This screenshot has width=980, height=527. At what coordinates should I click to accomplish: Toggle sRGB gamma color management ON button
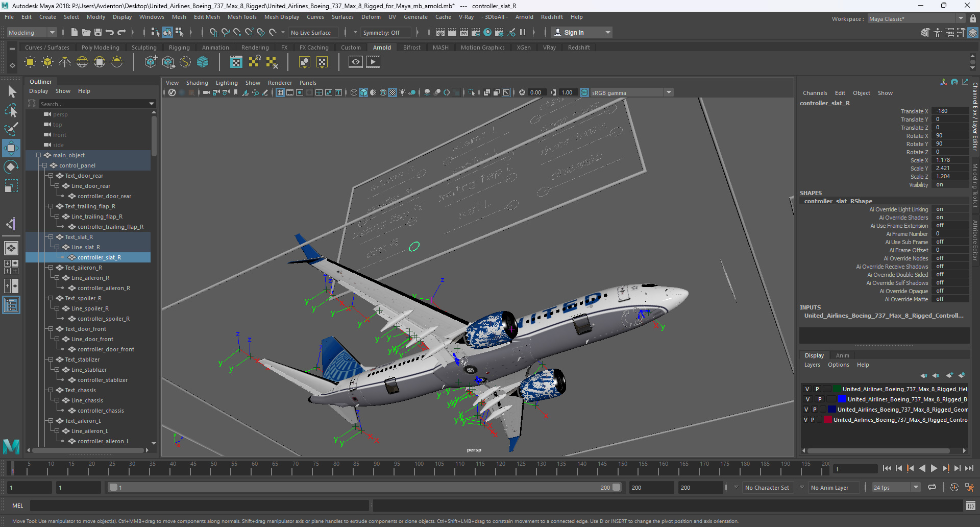[584, 92]
